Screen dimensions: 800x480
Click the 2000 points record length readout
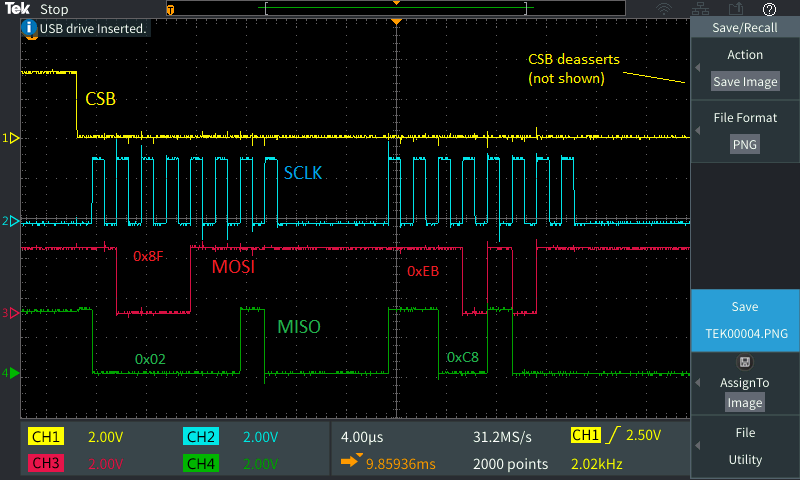pos(510,464)
